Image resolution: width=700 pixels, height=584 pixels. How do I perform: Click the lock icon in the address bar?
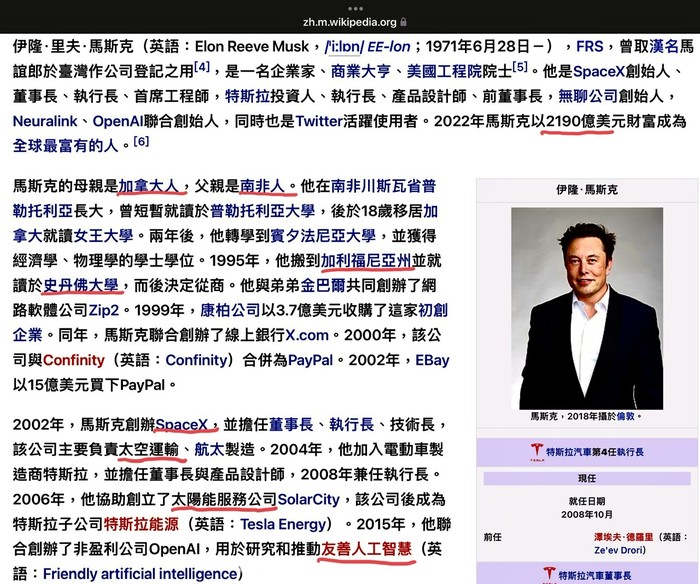point(404,21)
